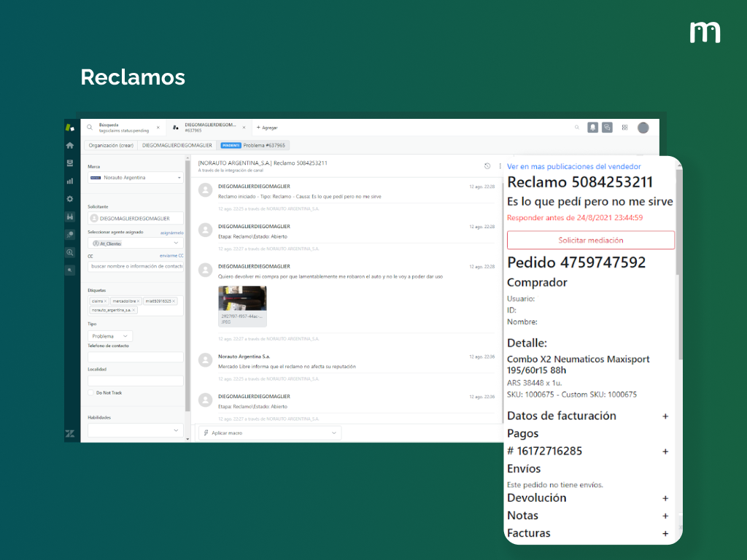The image size is (747, 560).
Task: Open the products grid icon
Action: point(624,127)
